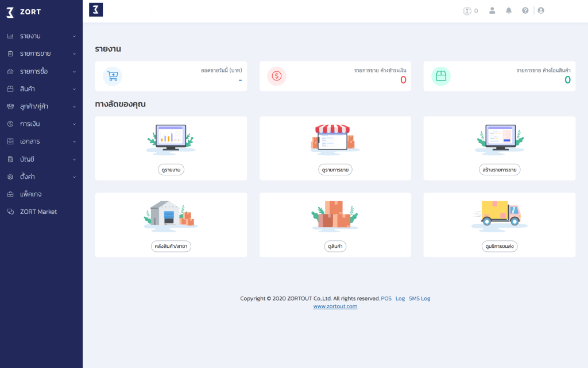Screen dimensions: 588x368
Task: Open ZORT Market in the sidebar
Action: click(x=38, y=212)
